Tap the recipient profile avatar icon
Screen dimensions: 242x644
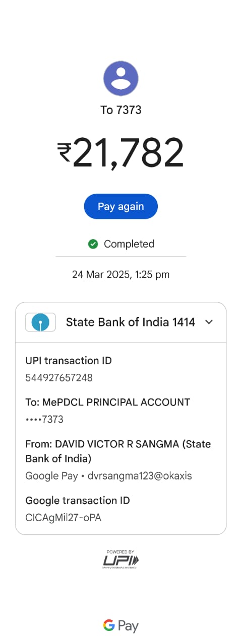point(121,78)
